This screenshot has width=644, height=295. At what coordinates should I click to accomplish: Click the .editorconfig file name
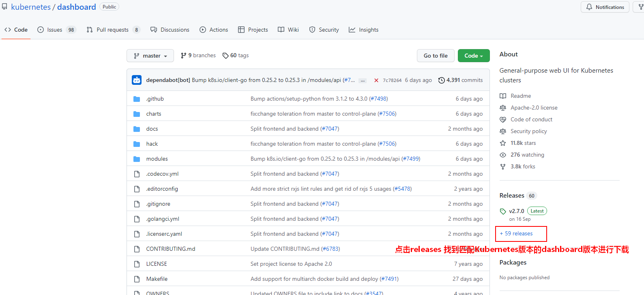pos(162,189)
